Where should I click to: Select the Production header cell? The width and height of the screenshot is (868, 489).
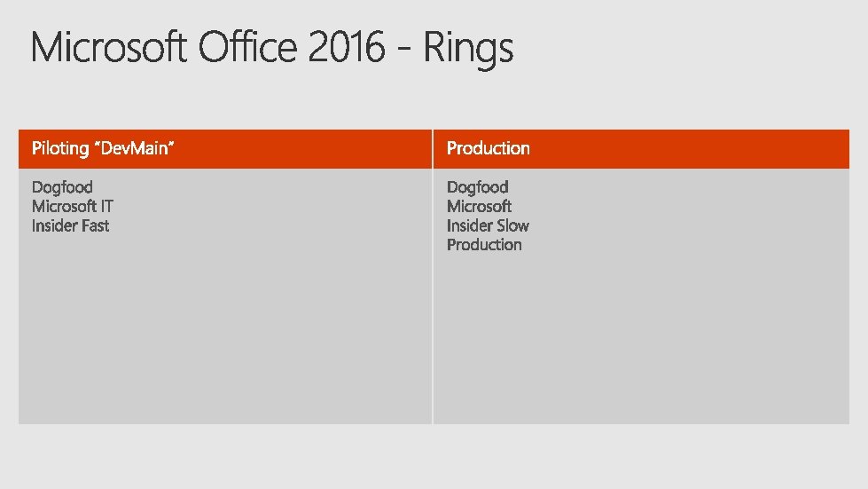[x=641, y=149]
